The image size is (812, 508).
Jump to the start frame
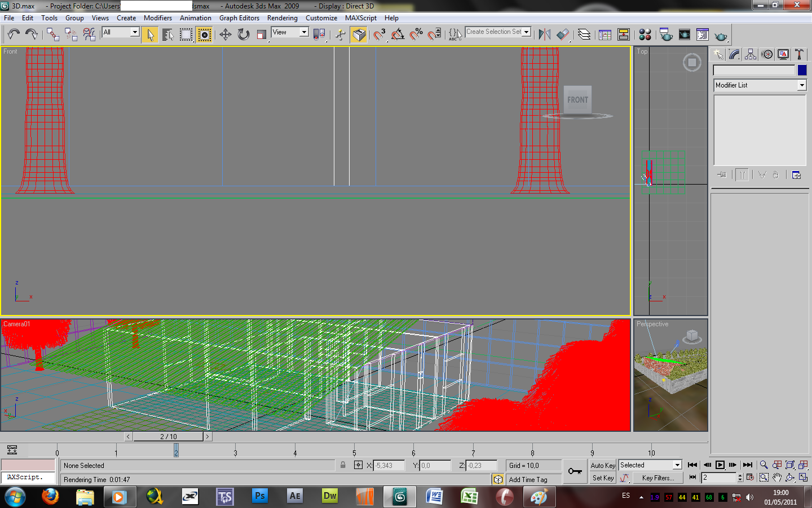(692, 465)
